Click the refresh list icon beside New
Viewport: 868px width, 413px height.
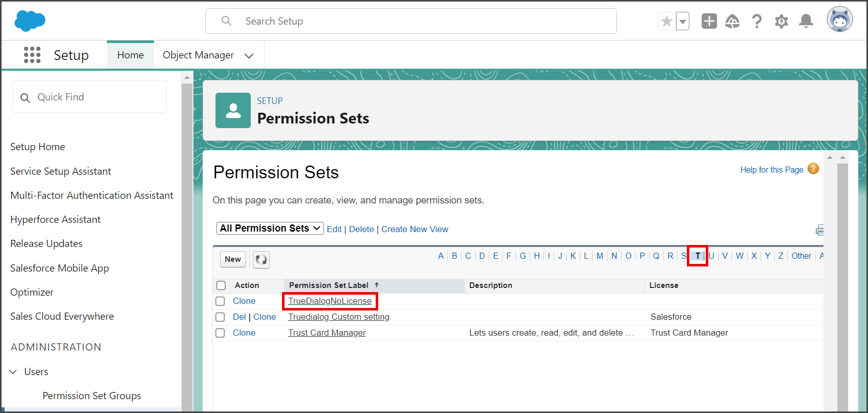(261, 259)
